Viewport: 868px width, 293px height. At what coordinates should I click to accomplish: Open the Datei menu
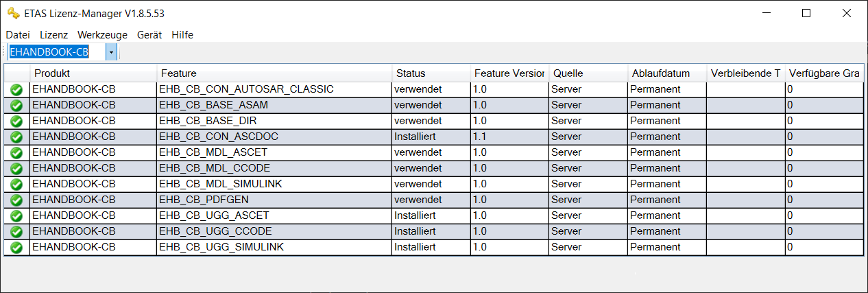coord(18,35)
